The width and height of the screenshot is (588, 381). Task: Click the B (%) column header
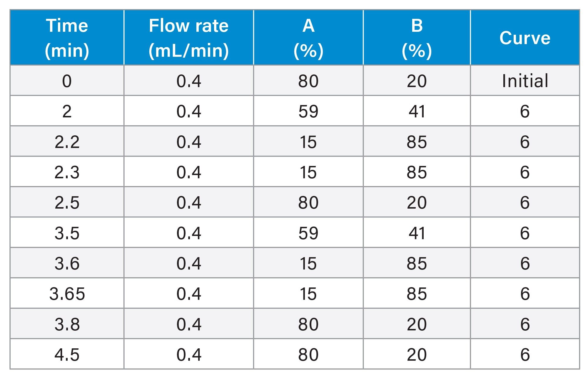[417, 37]
